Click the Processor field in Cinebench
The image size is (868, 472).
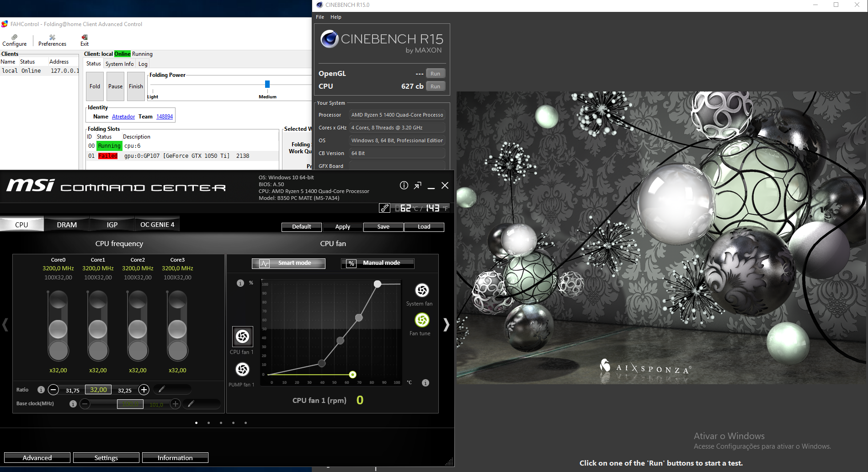click(397, 115)
